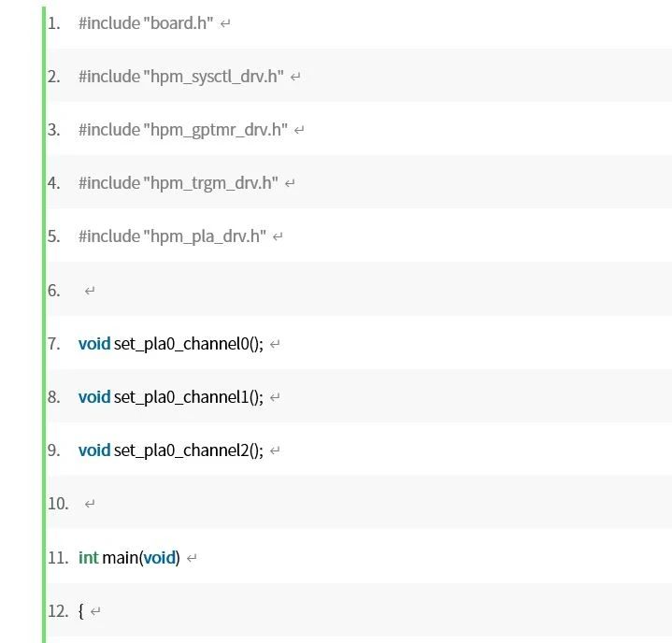
Task: Click the int keyword before main
Action: pyautogui.click(x=89, y=558)
